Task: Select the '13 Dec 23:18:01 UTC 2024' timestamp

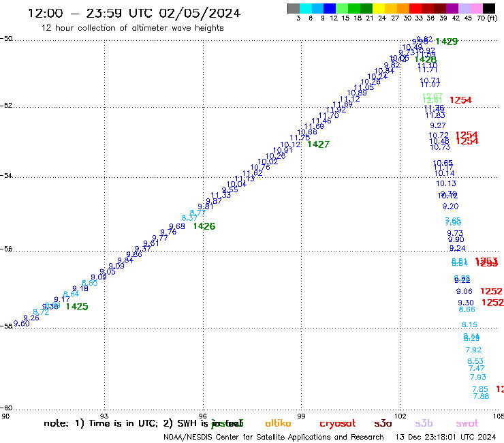Action: (x=446, y=437)
